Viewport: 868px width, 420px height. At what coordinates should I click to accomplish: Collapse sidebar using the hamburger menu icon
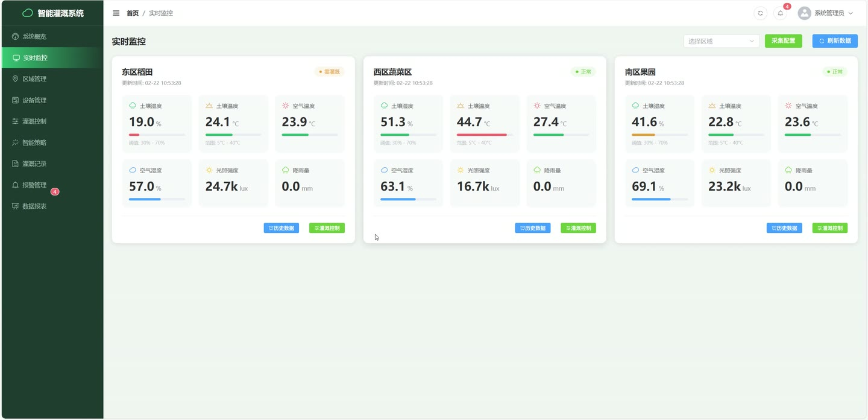[116, 13]
